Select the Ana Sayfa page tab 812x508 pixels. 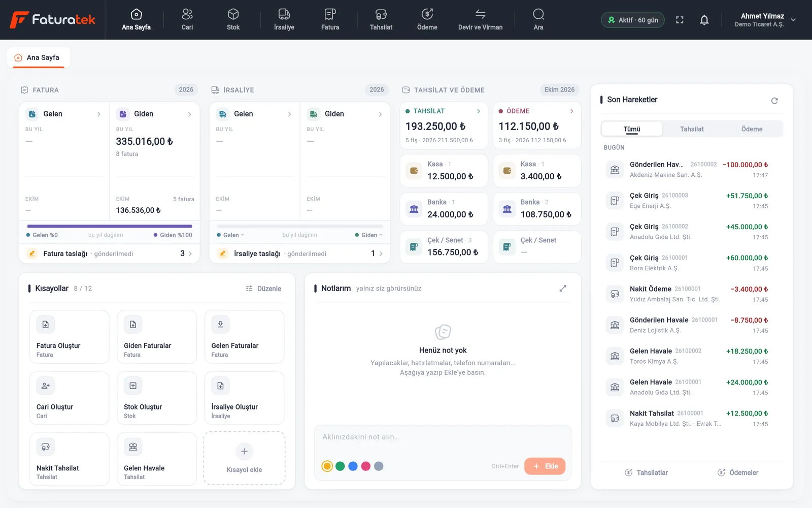39,57
